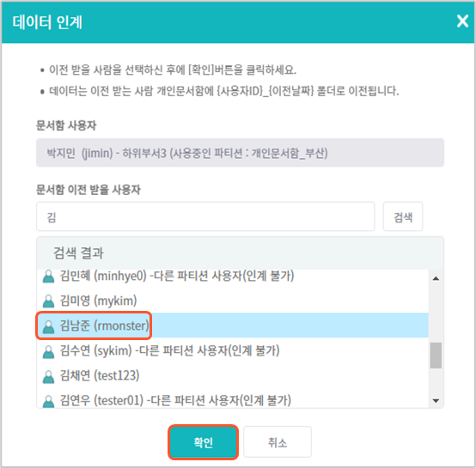Image resolution: width=476 pixels, height=468 pixels.
Task: Click the 검색 search button
Action: pyautogui.click(x=402, y=217)
